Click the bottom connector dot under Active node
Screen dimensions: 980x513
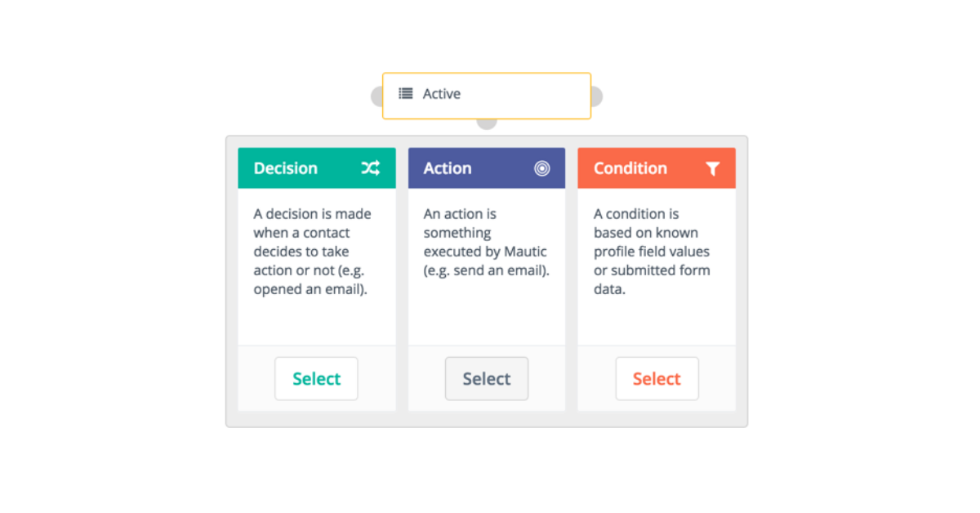[x=487, y=123]
